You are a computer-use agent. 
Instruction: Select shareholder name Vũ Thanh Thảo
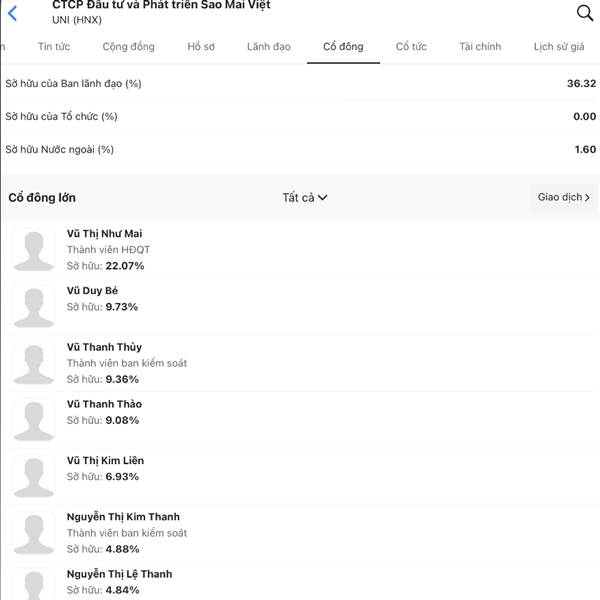(x=104, y=404)
